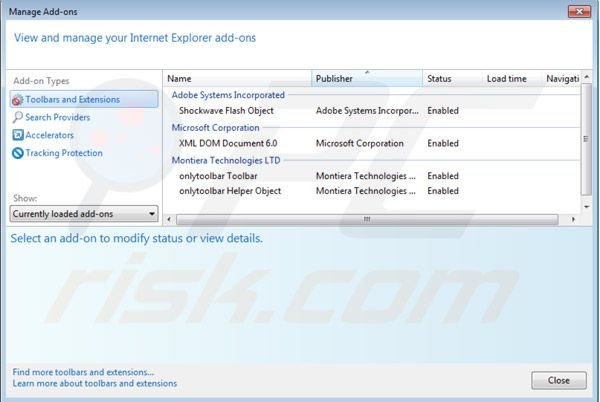Click Adobe Systems Incorpor... publisher cell
The width and height of the screenshot is (600, 402).
click(367, 111)
